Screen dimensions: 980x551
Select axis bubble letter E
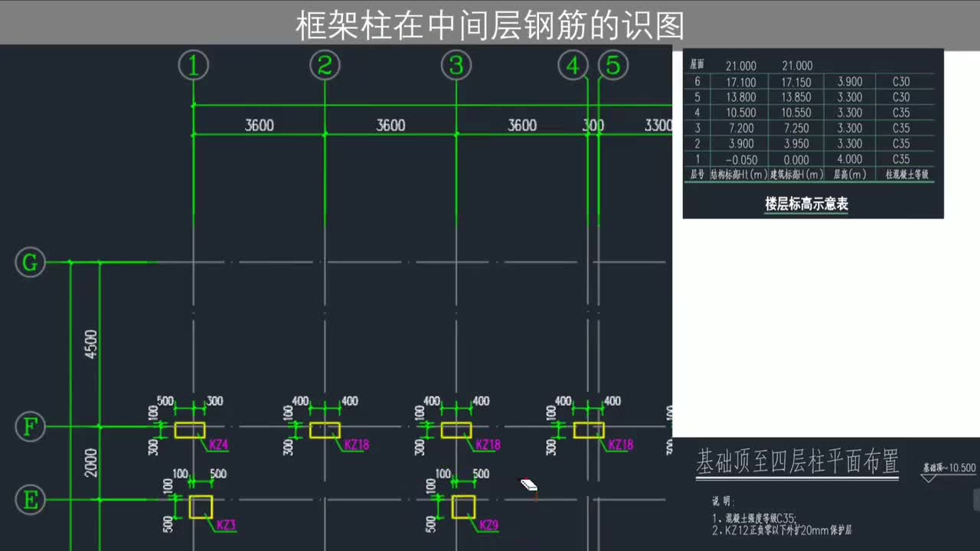click(30, 500)
